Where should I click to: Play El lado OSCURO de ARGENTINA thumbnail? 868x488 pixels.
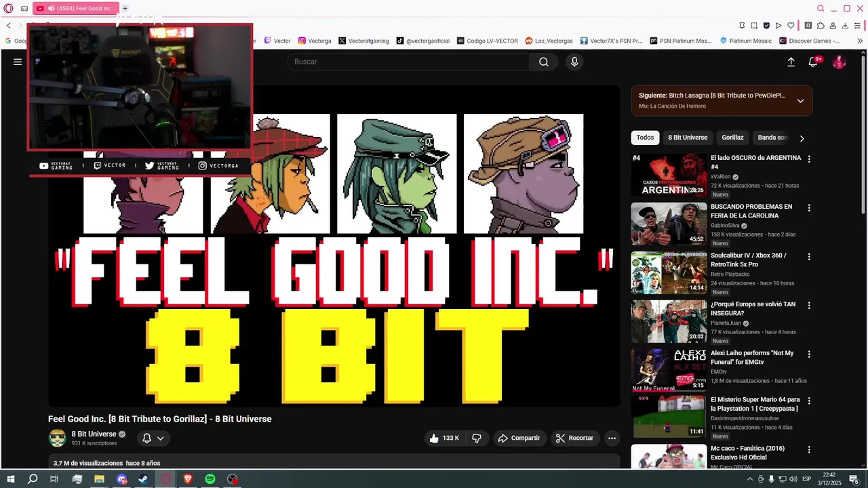coord(669,175)
